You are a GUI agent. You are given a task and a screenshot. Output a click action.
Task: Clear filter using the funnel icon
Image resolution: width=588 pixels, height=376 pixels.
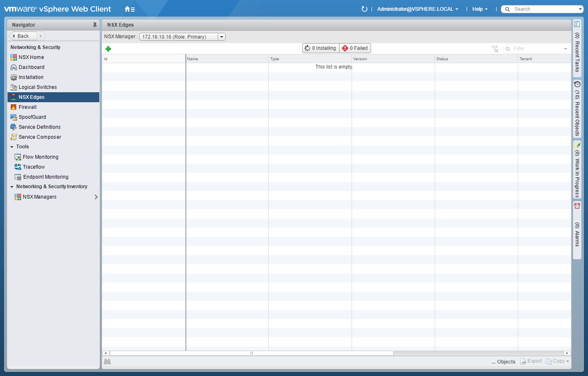(495, 49)
